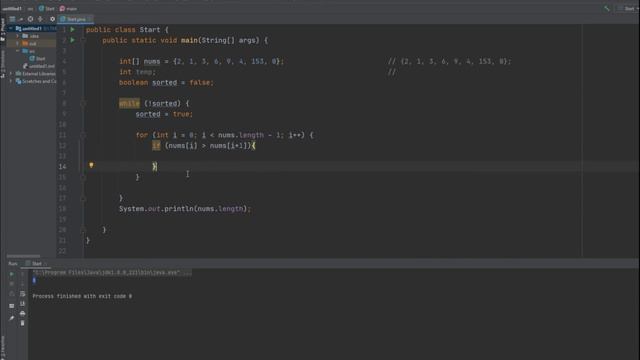Click 'System.out.println' statement line

184,209
